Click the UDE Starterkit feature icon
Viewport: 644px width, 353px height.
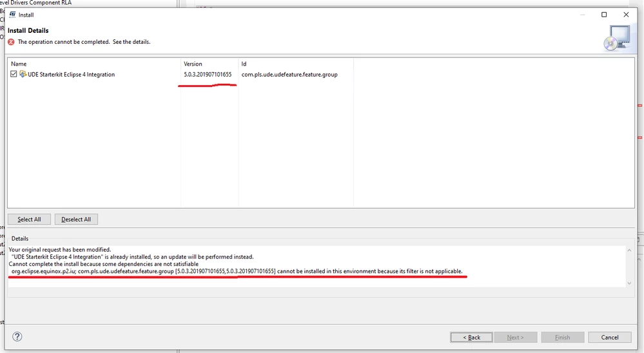pyautogui.click(x=23, y=74)
